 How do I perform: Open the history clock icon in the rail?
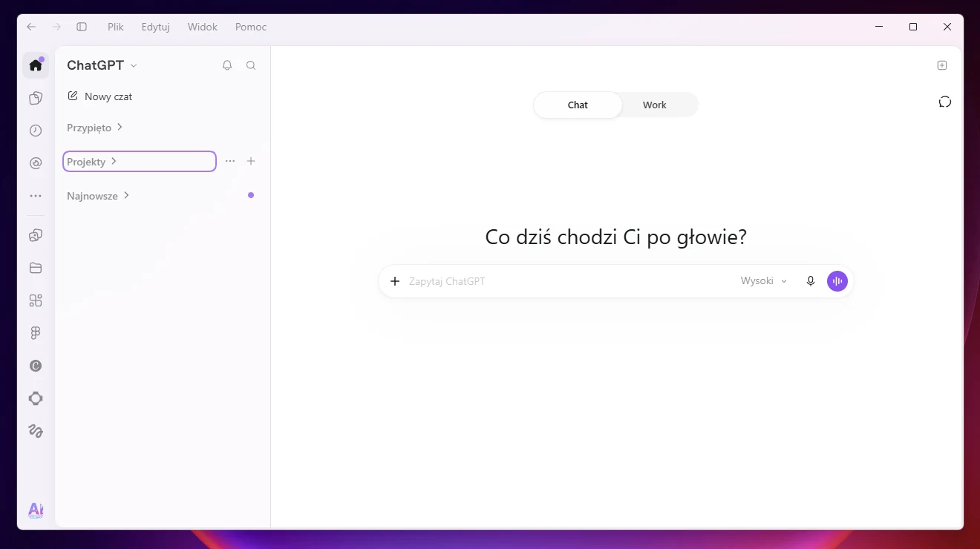(36, 131)
